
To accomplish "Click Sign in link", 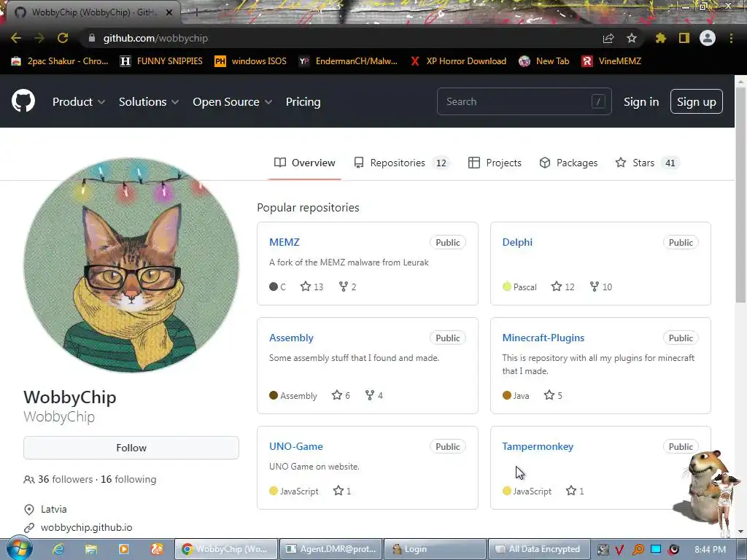I will pos(640,101).
